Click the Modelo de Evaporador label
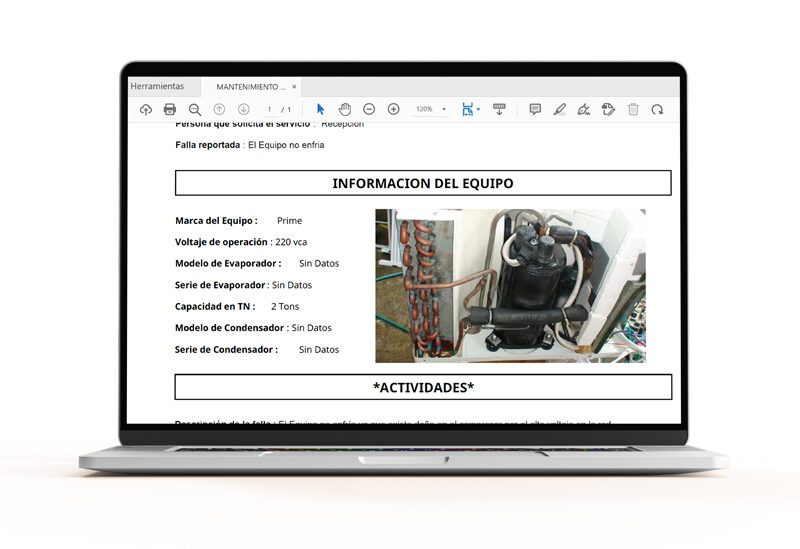The width and height of the screenshot is (800, 549). (228, 263)
